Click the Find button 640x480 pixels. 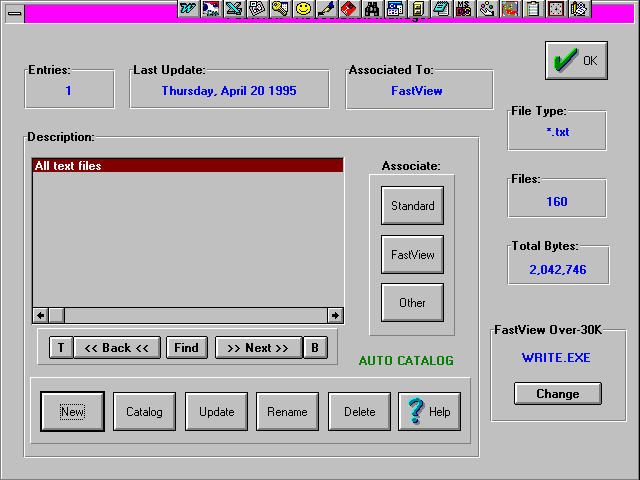tap(187, 348)
